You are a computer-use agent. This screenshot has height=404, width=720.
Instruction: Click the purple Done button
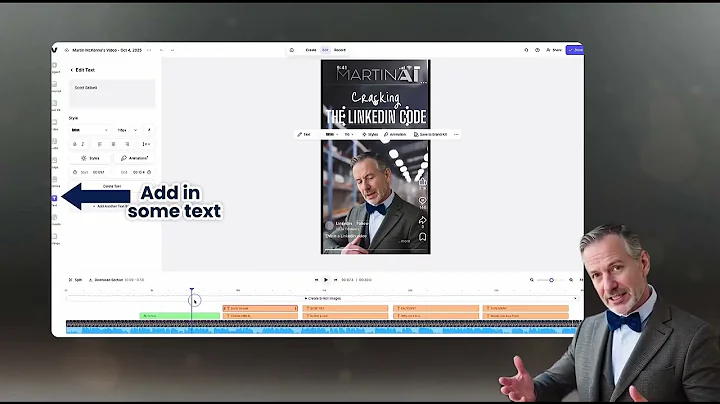(x=575, y=50)
